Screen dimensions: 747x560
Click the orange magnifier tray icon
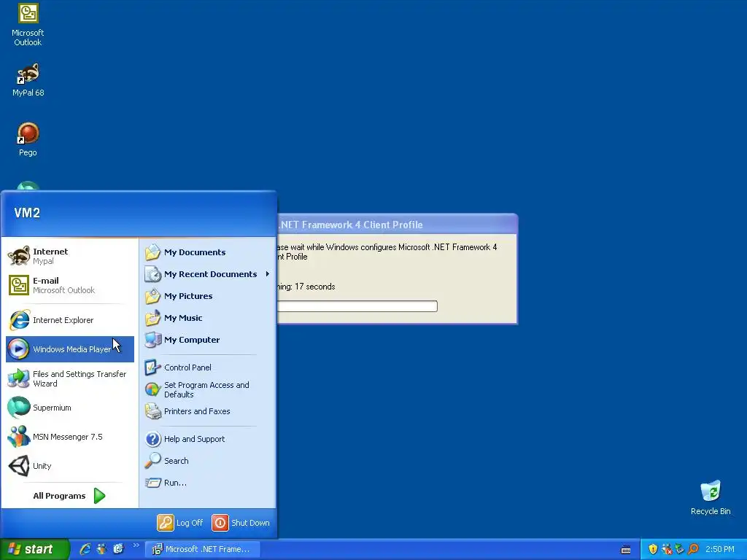(693, 550)
